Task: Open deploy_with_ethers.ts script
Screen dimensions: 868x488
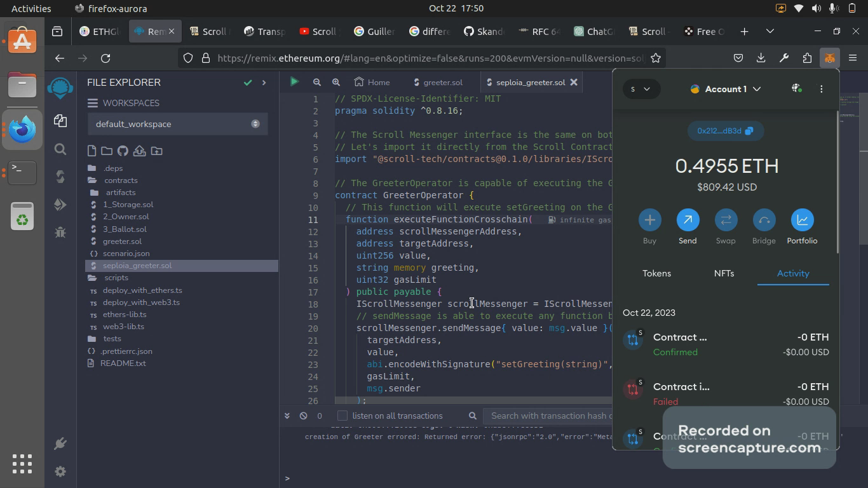Action: (142, 290)
